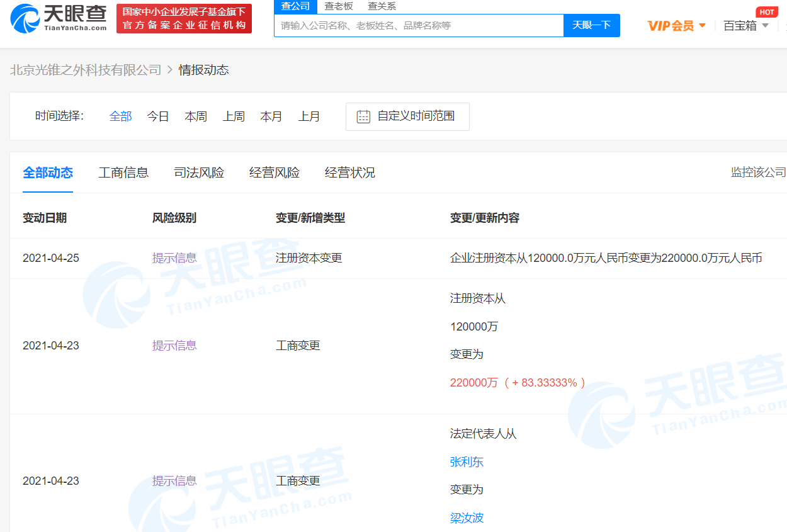
Task: Click the red official credit agency banner
Action: [x=184, y=18]
